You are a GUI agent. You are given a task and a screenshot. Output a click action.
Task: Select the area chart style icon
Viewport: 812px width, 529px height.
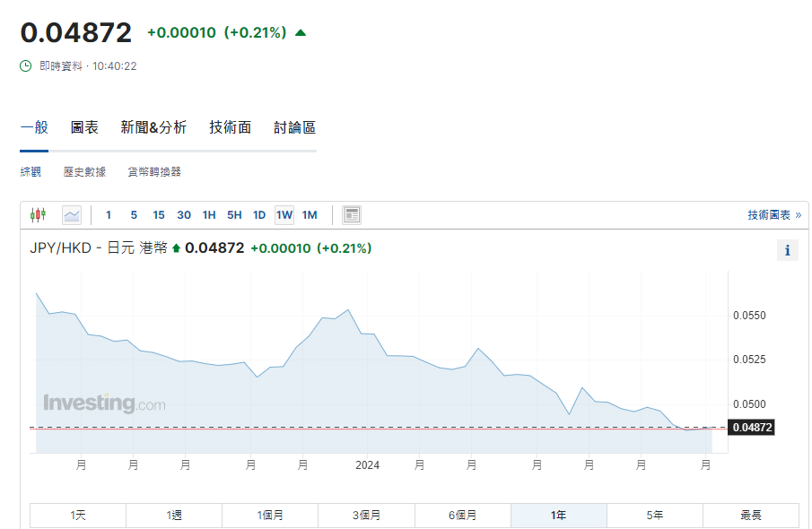click(x=71, y=214)
